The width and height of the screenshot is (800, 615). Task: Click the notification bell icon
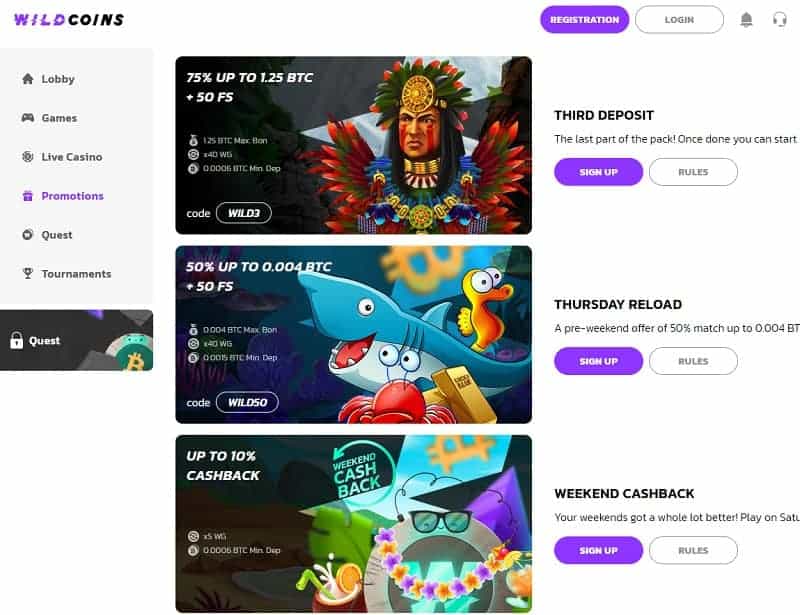tap(746, 20)
